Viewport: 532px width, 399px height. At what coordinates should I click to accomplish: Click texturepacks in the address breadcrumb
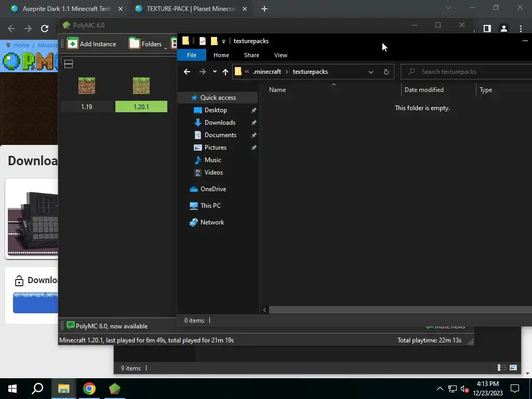click(x=310, y=72)
